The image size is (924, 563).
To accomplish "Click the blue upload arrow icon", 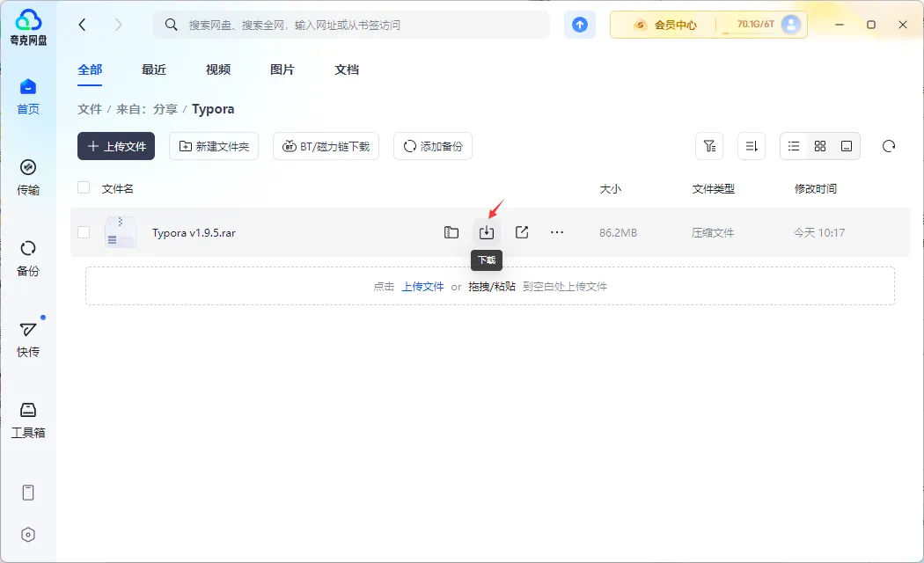I will click(x=580, y=25).
